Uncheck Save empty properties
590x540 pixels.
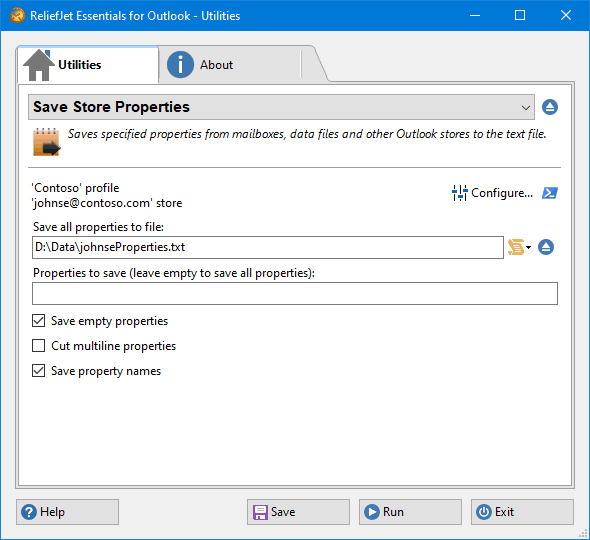pyautogui.click(x=38, y=321)
